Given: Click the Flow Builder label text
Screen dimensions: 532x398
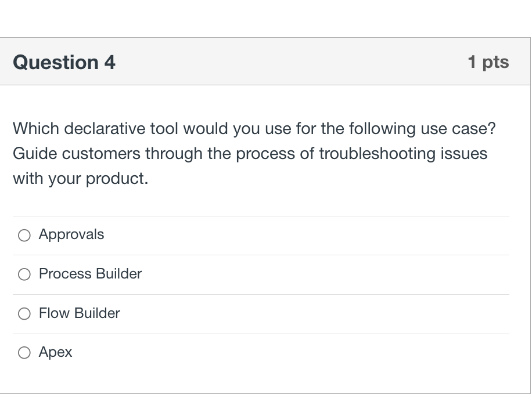Looking at the screenshot, I should (x=79, y=313).
